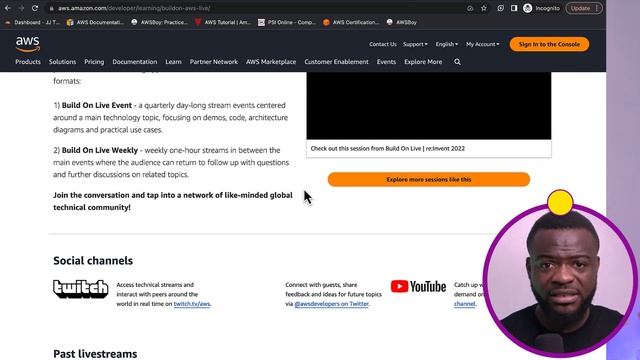Click the YouTube logo
Image resolution: width=640 pixels, height=360 pixels.
click(x=418, y=287)
